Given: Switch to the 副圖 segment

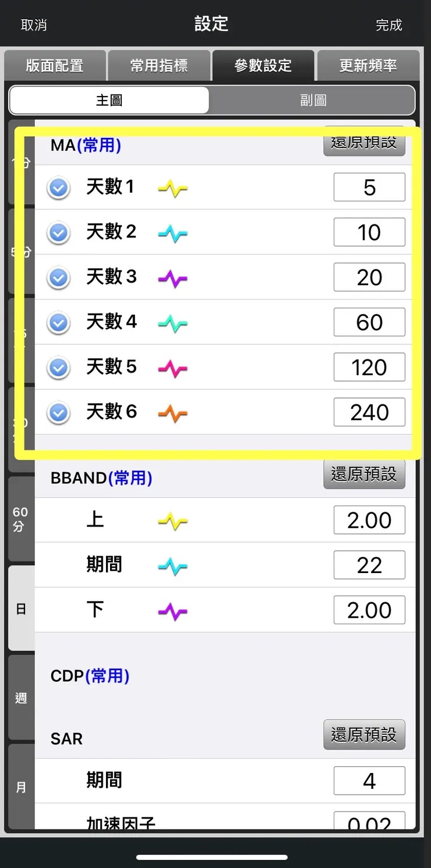Looking at the screenshot, I should [x=313, y=100].
